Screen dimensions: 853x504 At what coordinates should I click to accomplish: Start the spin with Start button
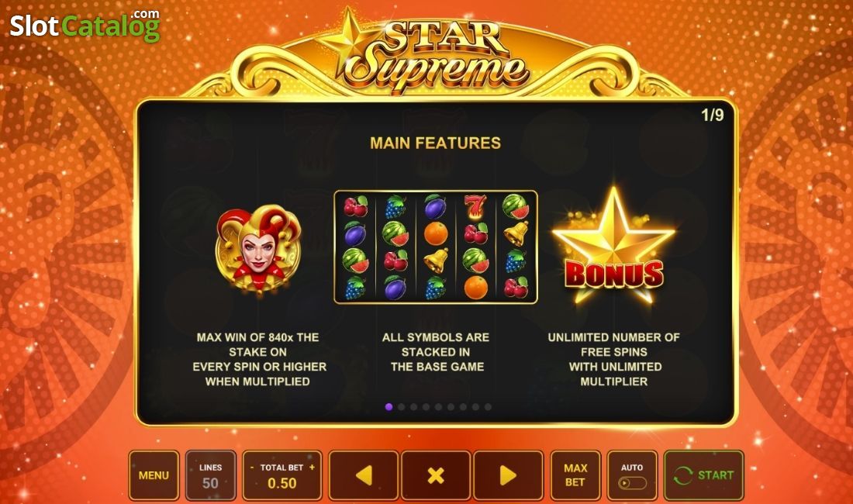coord(703,475)
